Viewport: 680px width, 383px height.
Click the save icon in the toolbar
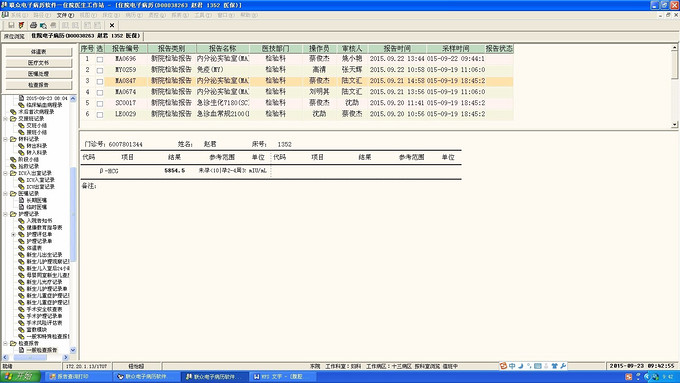pyautogui.click(x=11, y=25)
